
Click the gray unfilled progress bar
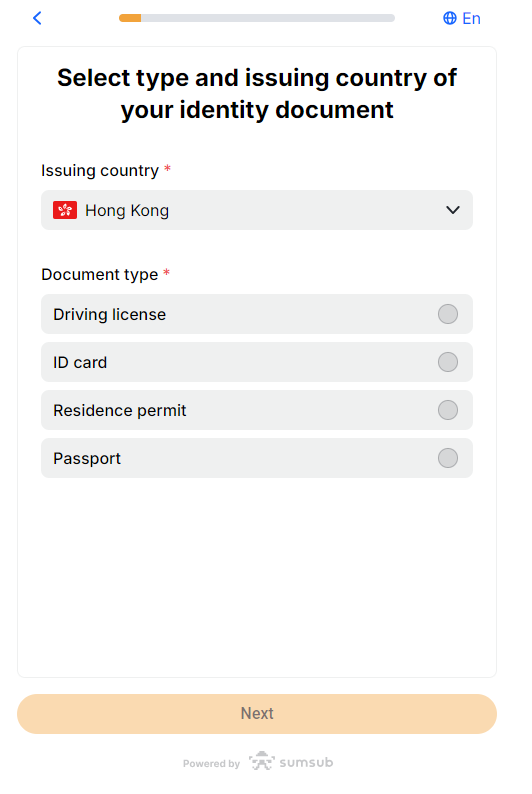click(x=268, y=18)
